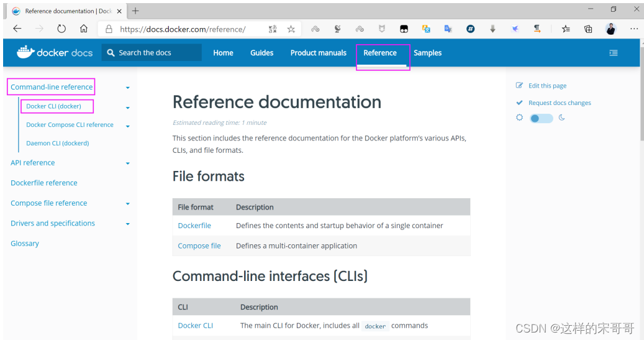This screenshot has height=340, width=644.
Task: Select the Reference documentation browser tab
Action: [66, 11]
